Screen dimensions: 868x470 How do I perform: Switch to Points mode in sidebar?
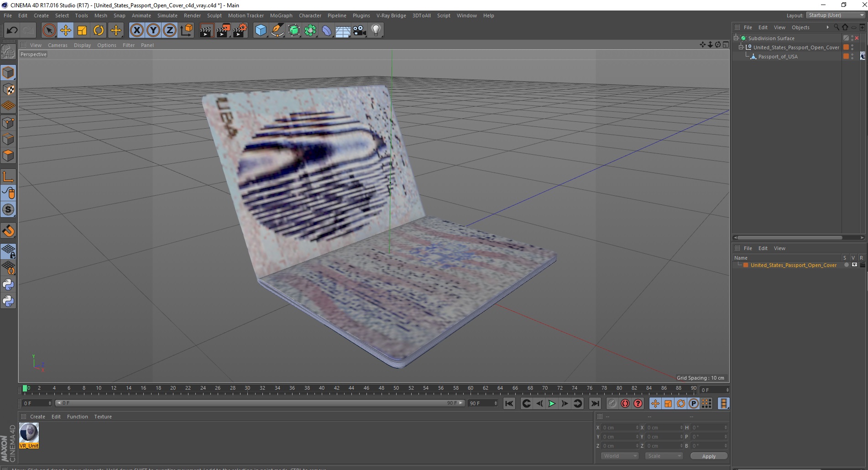(x=8, y=123)
